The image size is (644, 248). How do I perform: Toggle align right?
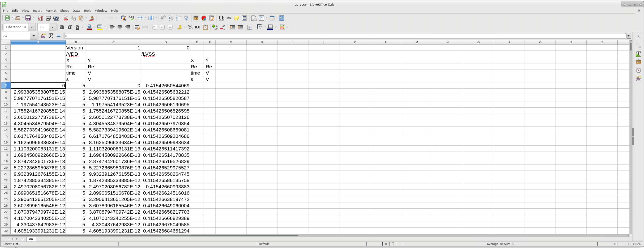[127, 27]
